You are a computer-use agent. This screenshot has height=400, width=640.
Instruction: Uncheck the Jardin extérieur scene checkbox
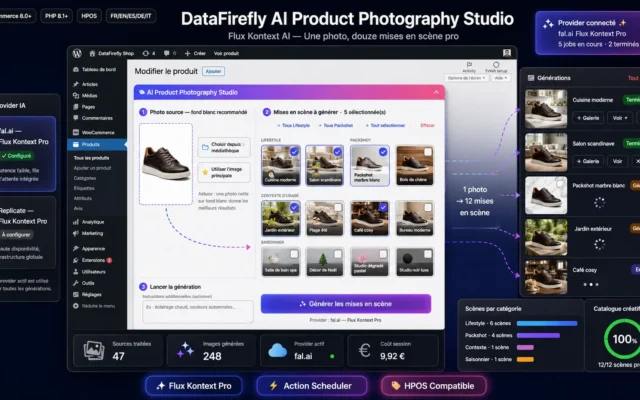294,207
